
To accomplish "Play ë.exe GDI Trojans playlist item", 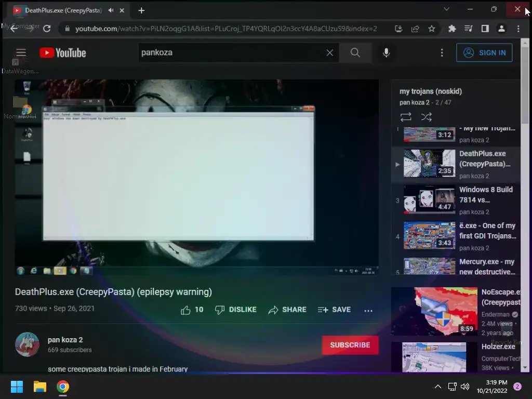I will [456, 236].
